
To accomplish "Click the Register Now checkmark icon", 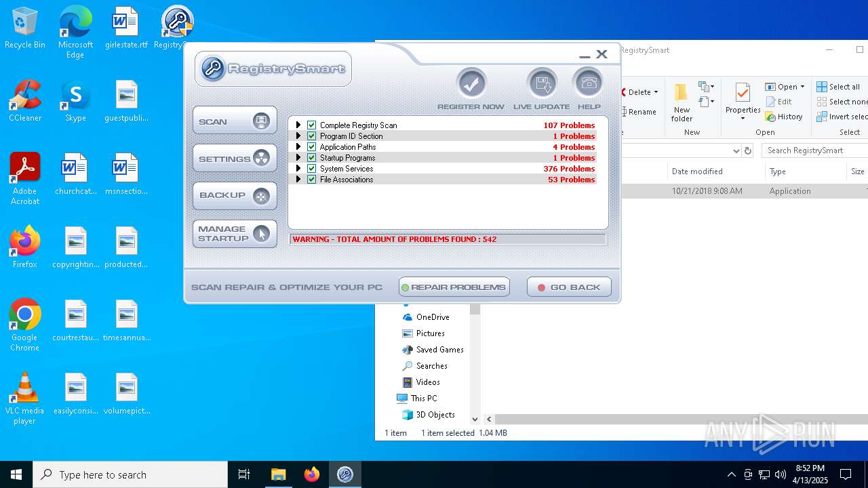I will click(471, 84).
